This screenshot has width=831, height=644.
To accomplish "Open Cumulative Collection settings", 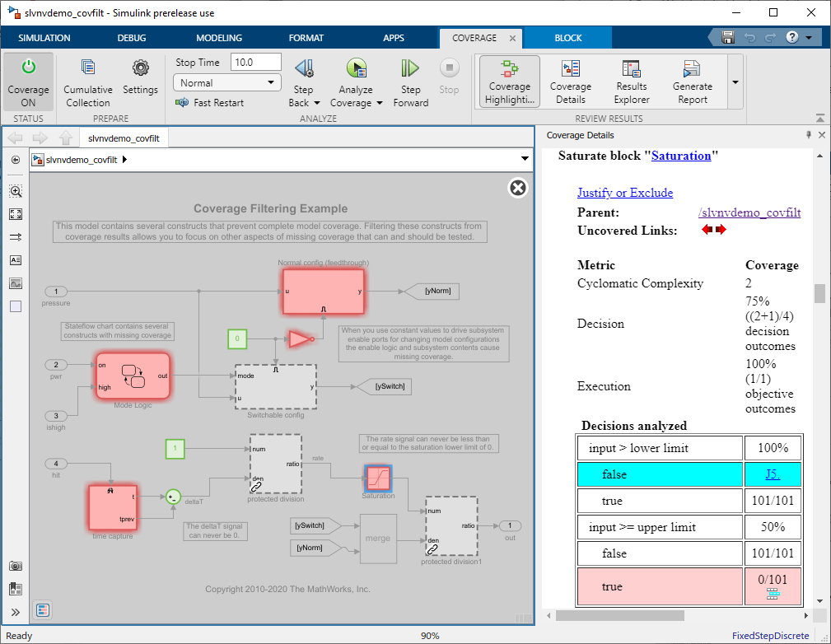I will pos(88,82).
